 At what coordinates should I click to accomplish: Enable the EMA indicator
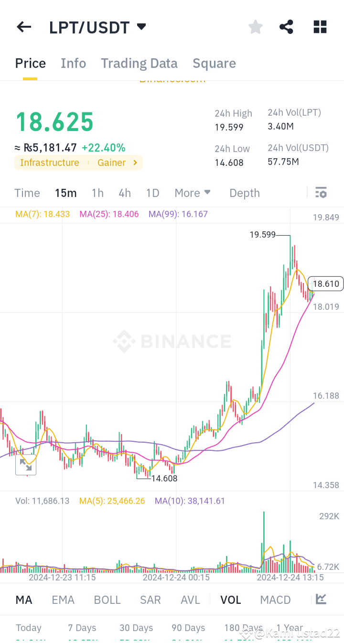coord(63,600)
